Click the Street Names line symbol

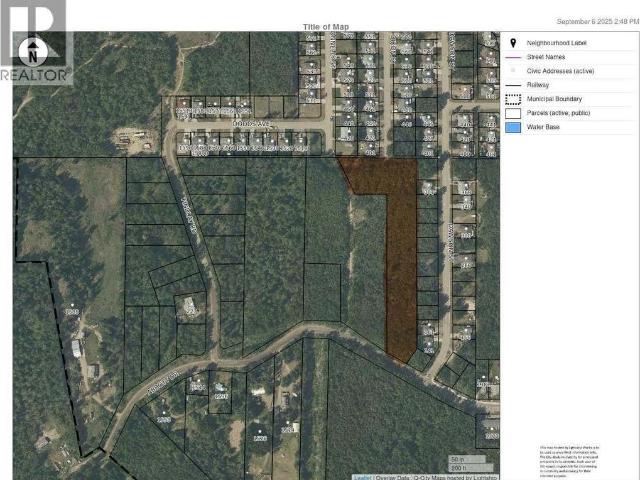(514, 59)
